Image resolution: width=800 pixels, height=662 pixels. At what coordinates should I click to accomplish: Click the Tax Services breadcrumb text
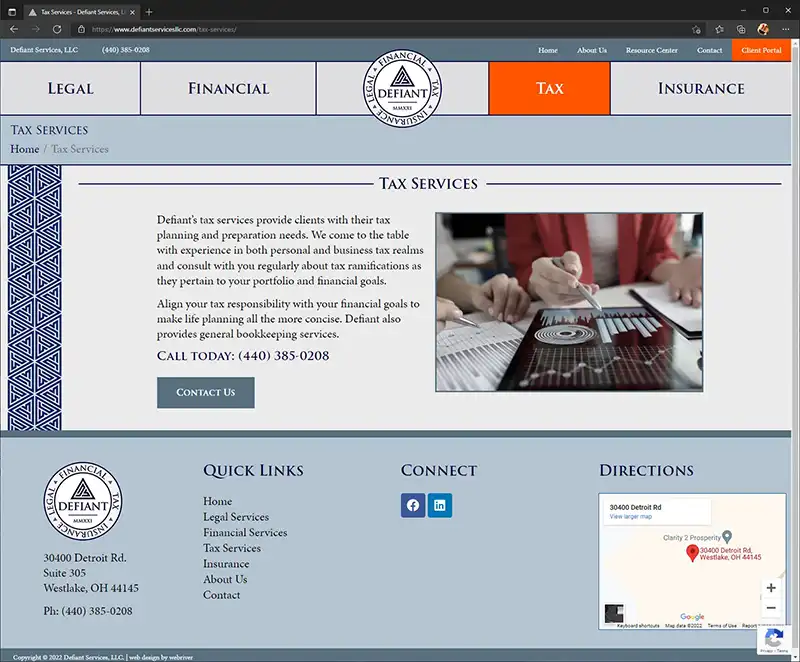(x=80, y=149)
